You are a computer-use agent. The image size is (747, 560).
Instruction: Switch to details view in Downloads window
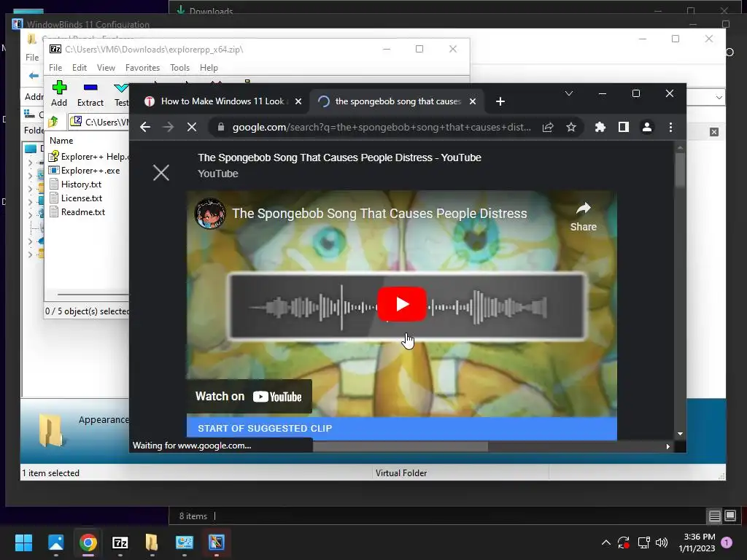pos(715,516)
